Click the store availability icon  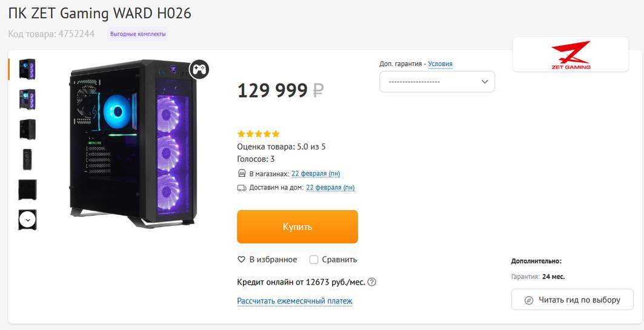pyautogui.click(x=242, y=174)
